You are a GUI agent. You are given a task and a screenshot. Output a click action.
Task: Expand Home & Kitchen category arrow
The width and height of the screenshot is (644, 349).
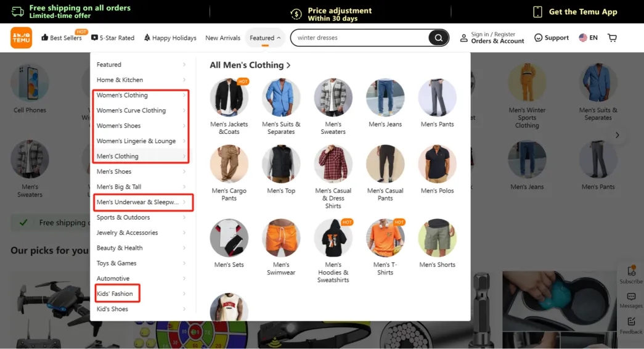184,80
